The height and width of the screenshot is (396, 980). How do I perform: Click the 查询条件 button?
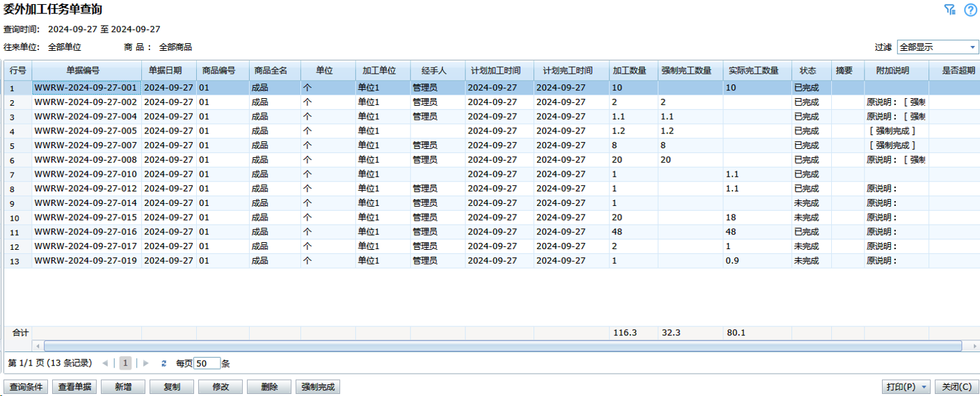(26, 387)
